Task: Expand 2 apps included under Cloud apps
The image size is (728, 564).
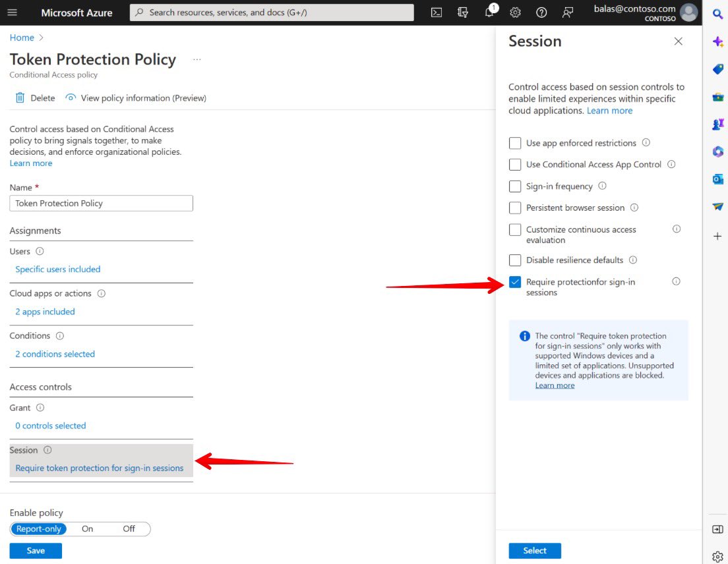Action: 45,312
